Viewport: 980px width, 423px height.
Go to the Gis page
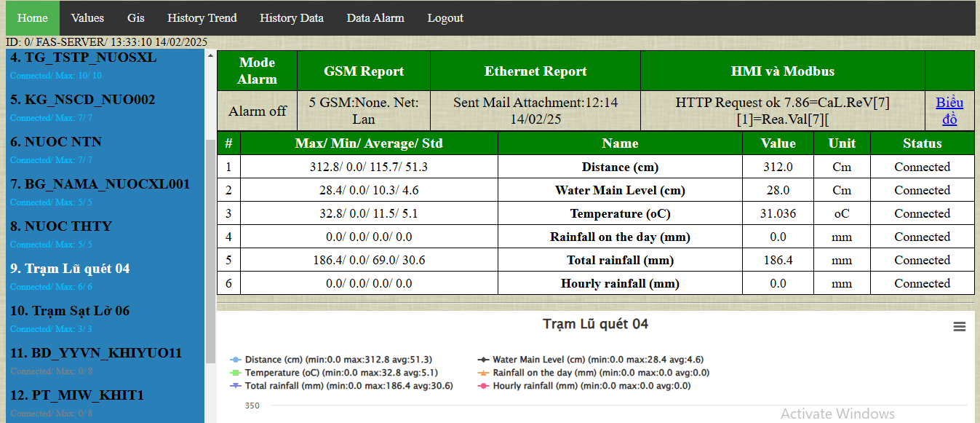pyautogui.click(x=135, y=18)
